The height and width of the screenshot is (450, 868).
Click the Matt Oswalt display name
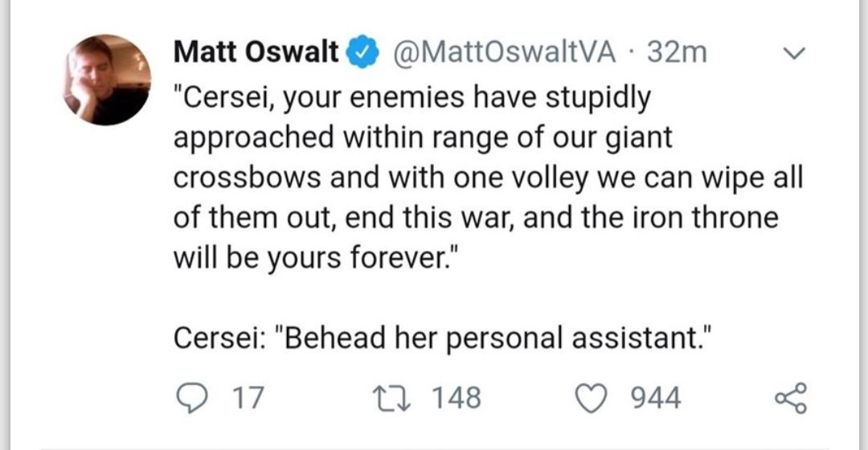coord(256,53)
